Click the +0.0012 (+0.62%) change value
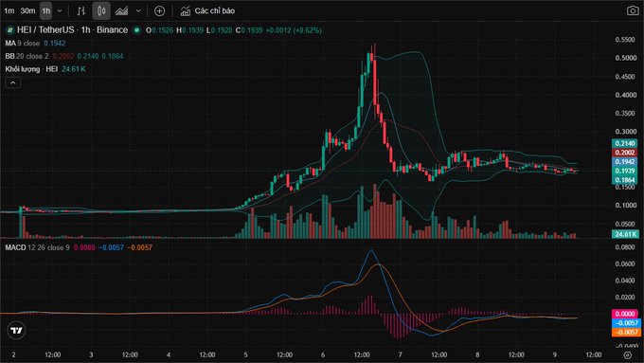 294,30
